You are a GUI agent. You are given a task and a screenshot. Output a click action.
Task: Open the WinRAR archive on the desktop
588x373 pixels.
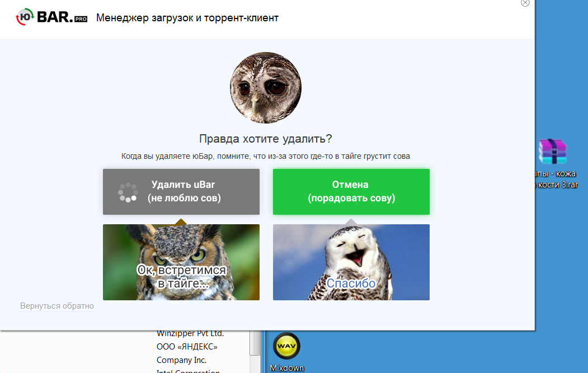coord(552,152)
